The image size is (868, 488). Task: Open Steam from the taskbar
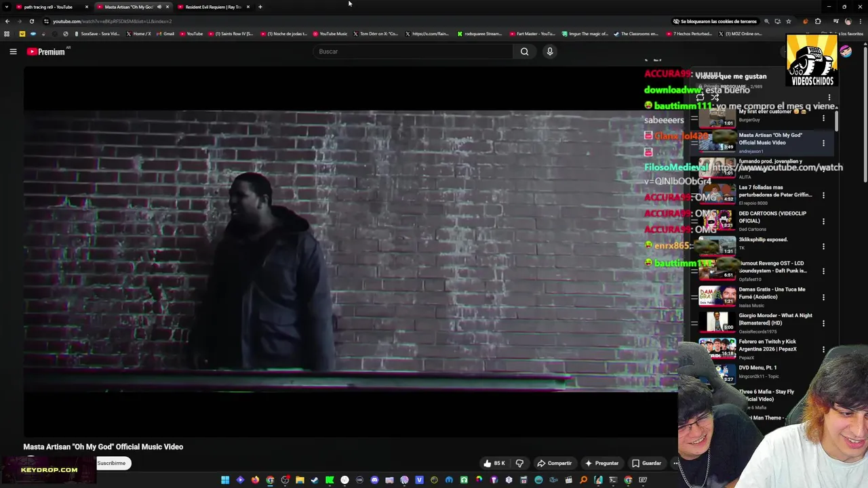(x=315, y=480)
